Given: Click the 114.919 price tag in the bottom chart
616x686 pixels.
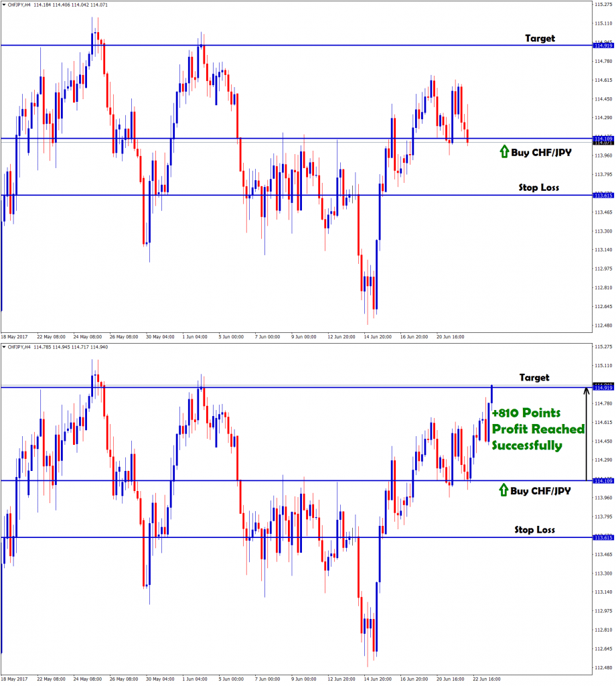Looking at the screenshot, I should click(603, 388).
